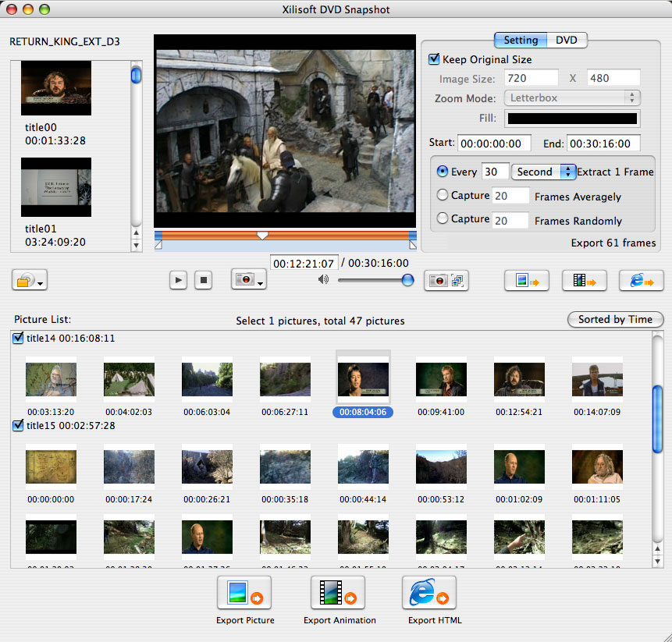This screenshot has height=642, width=672.
Task: Open the open-DVD folder dropdown button
Action: pos(30,281)
